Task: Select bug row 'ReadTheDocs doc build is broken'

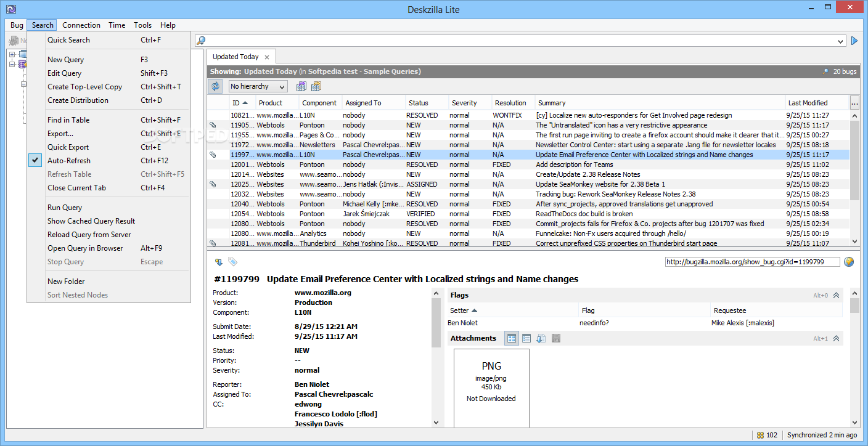Action: [528, 214]
